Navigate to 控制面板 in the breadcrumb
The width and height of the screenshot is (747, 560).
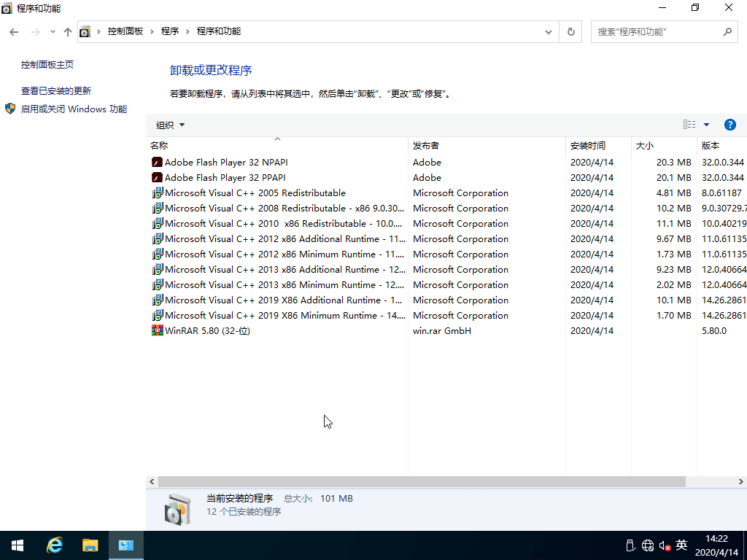coord(125,31)
